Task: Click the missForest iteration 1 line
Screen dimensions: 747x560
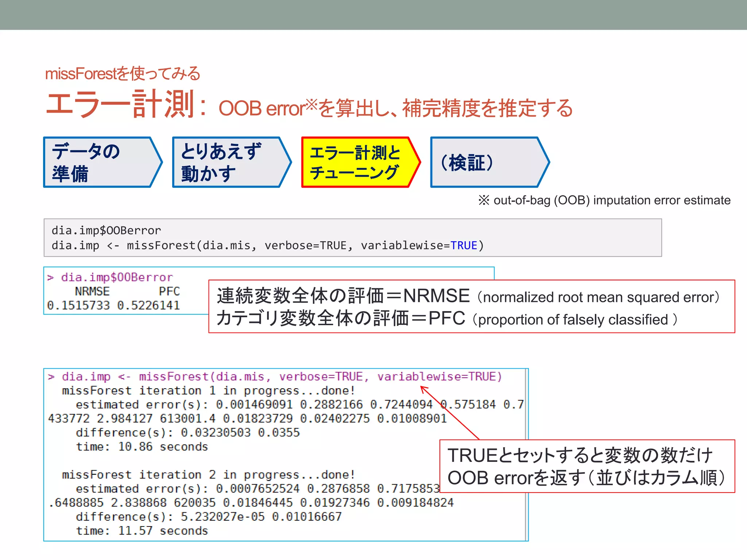Action: pyautogui.click(x=208, y=391)
